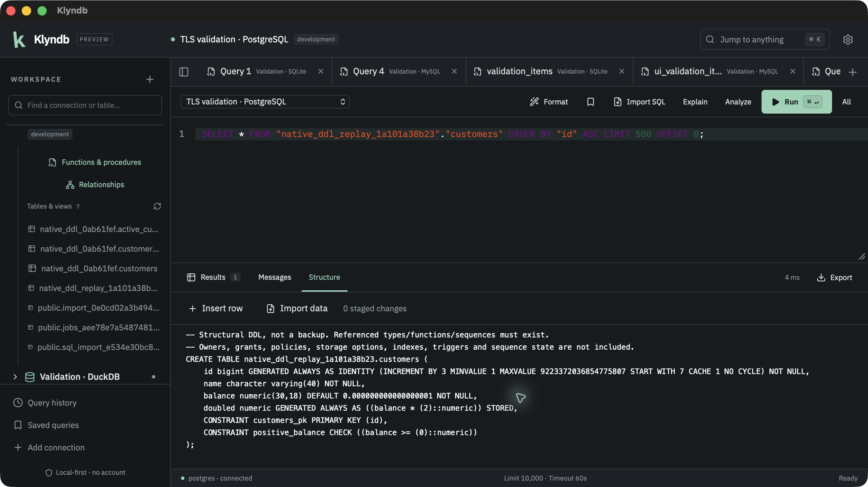
Task: Show the Results tab
Action: [x=214, y=277]
